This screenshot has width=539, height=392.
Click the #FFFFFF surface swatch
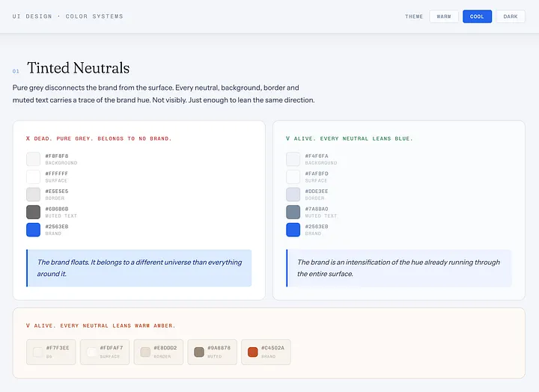[34, 177]
